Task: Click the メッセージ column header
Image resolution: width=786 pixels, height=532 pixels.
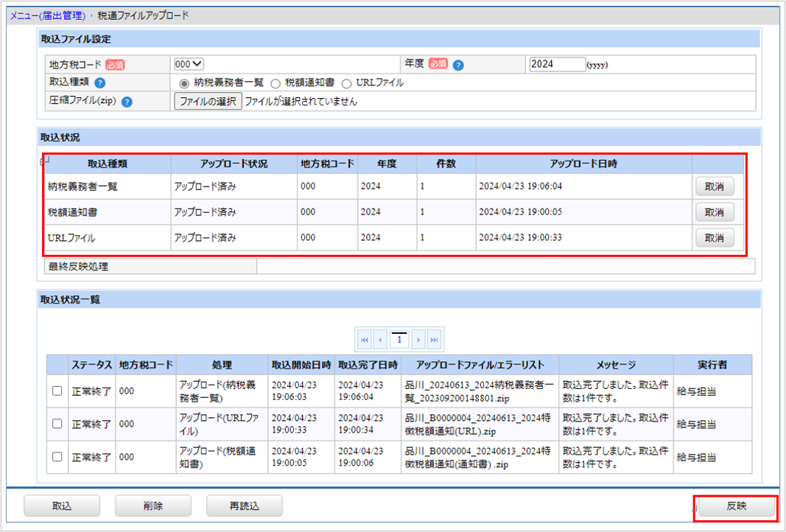Action: tap(616, 365)
